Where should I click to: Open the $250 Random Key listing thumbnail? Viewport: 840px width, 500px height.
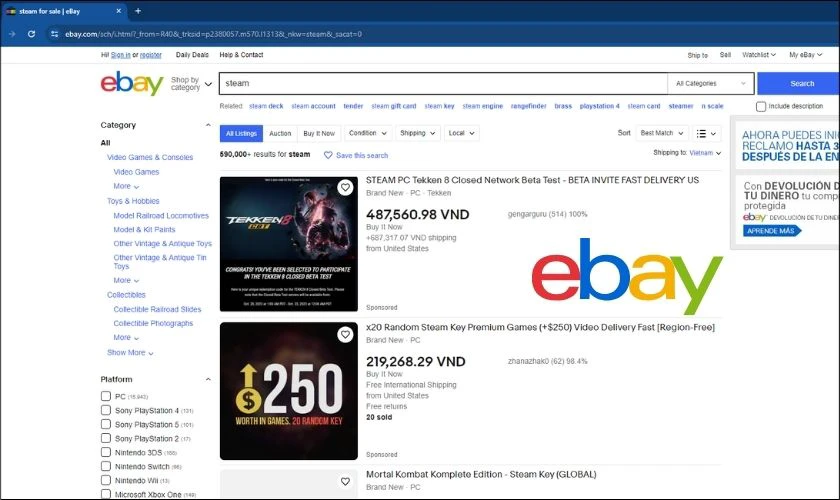click(x=289, y=391)
